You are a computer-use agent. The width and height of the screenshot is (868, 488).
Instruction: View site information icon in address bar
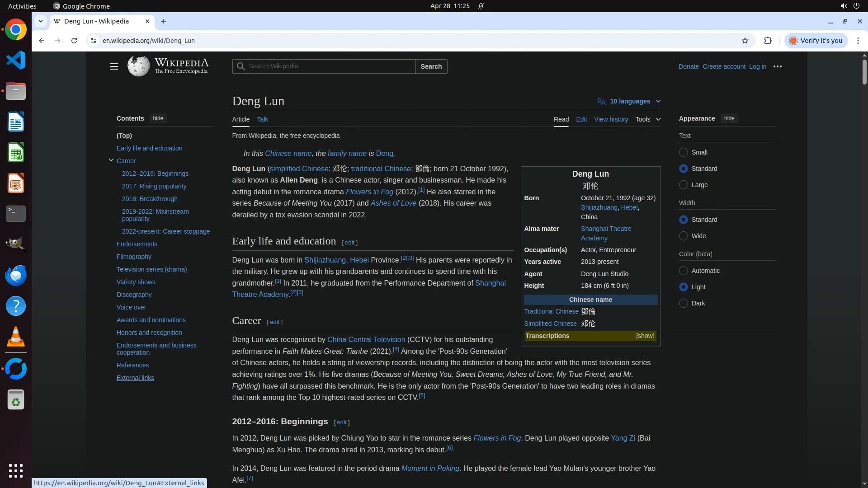click(x=93, y=41)
